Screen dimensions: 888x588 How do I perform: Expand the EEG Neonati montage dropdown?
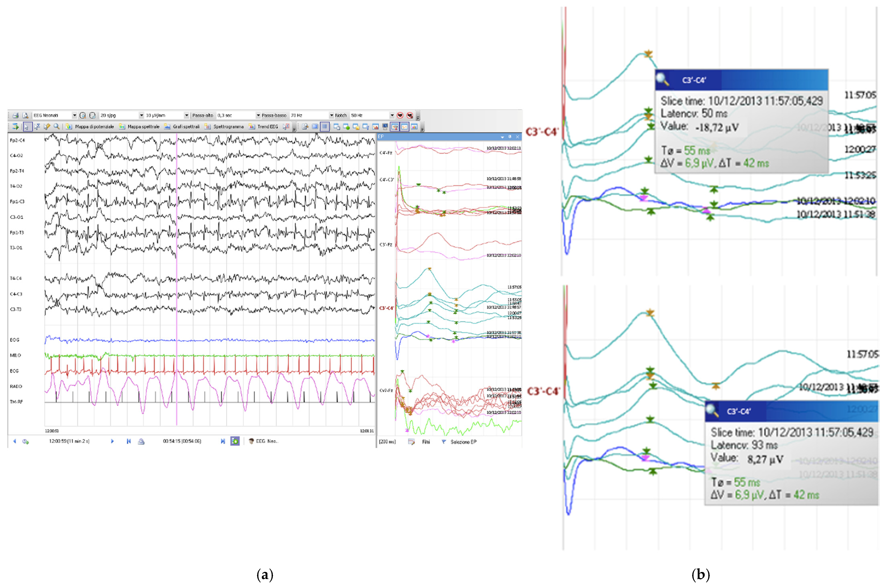[74, 115]
